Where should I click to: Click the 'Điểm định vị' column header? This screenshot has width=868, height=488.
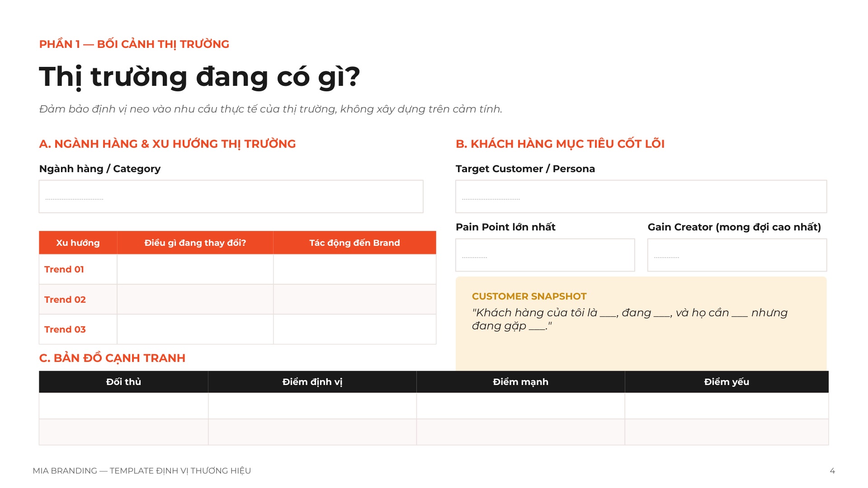[312, 382]
